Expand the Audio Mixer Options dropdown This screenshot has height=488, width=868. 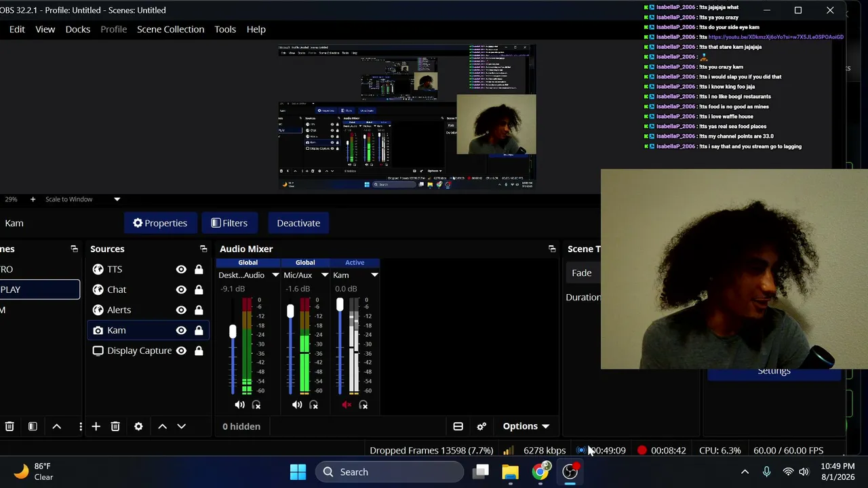pos(526,426)
